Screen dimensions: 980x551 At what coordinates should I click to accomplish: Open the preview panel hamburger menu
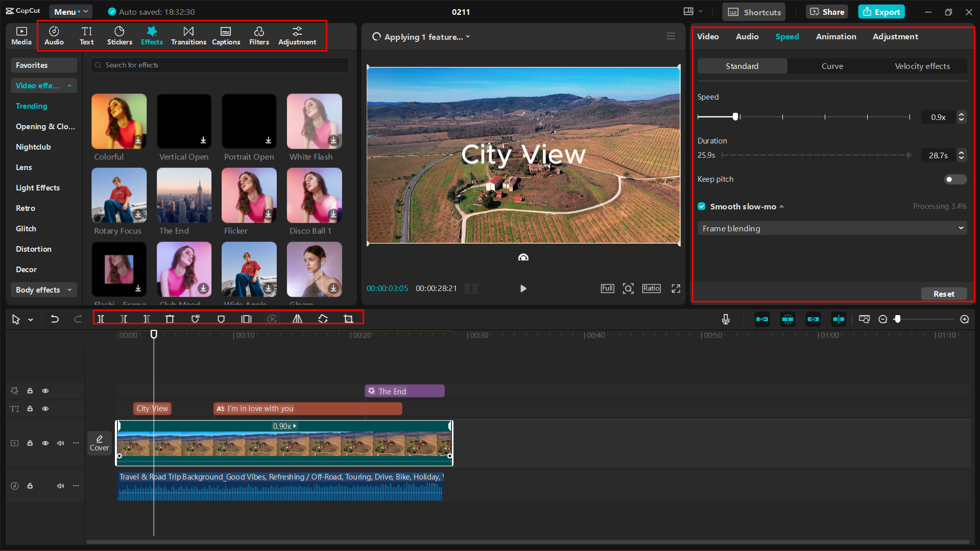[x=671, y=36]
